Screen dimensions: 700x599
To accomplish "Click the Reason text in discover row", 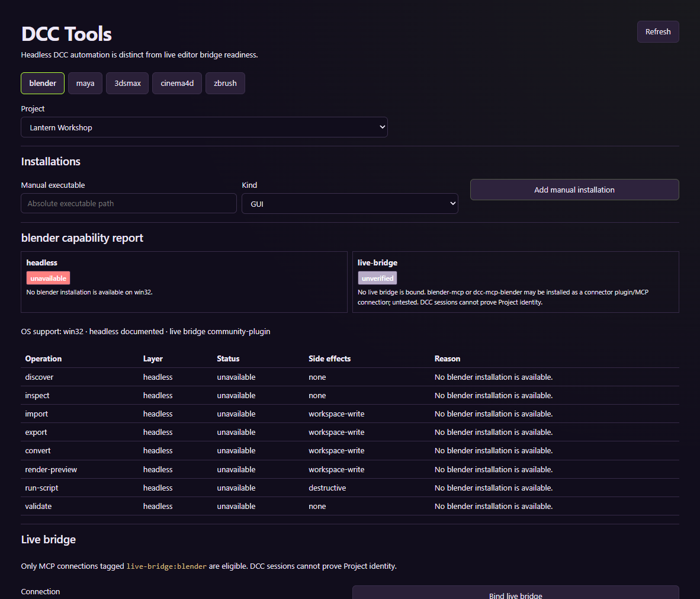I will (494, 377).
